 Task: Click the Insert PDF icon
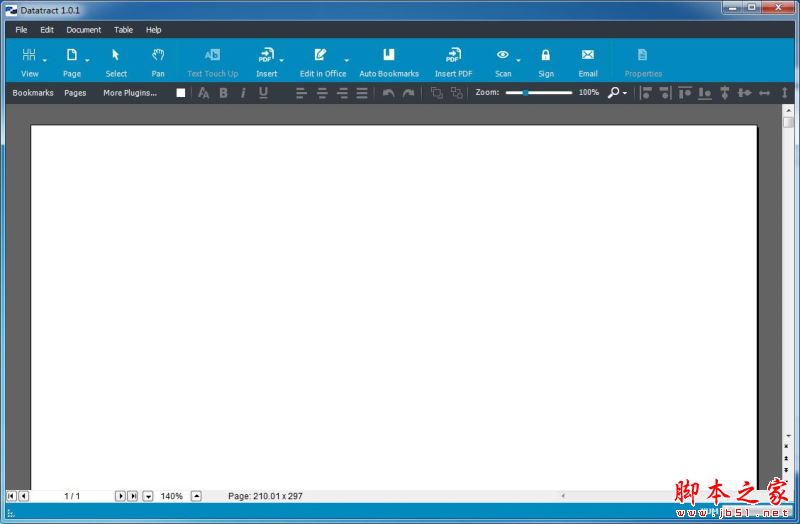453,55
